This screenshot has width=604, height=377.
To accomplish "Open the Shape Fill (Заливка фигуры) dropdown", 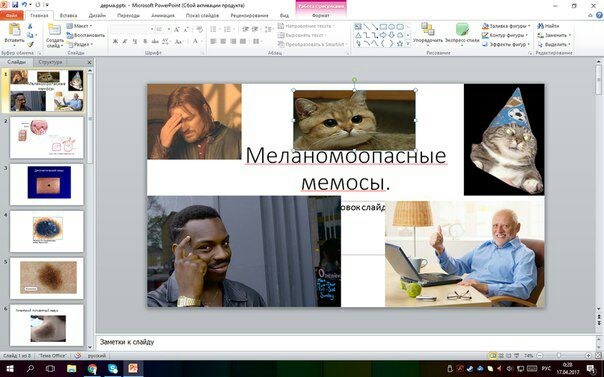I will (x=506, y=26).
